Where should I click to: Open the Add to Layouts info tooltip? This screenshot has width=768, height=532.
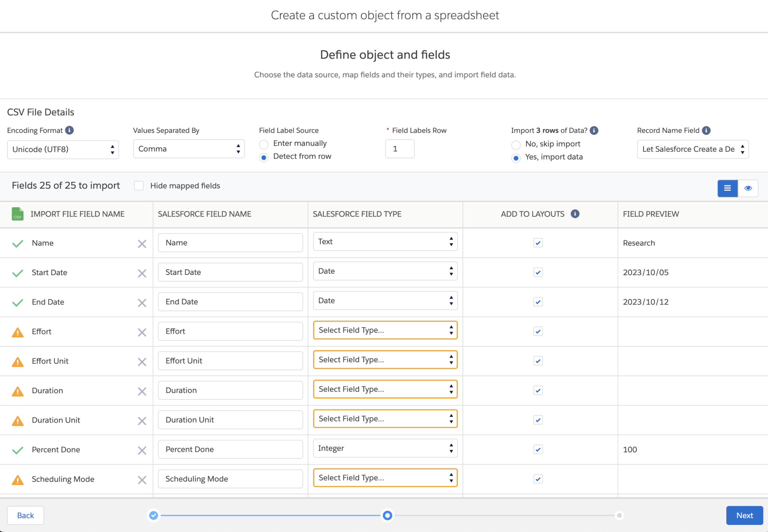(x=575, y=214)
